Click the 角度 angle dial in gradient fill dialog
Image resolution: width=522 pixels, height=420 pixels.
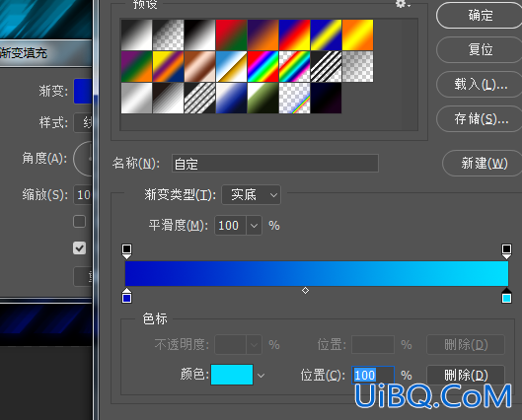point(83,159)
